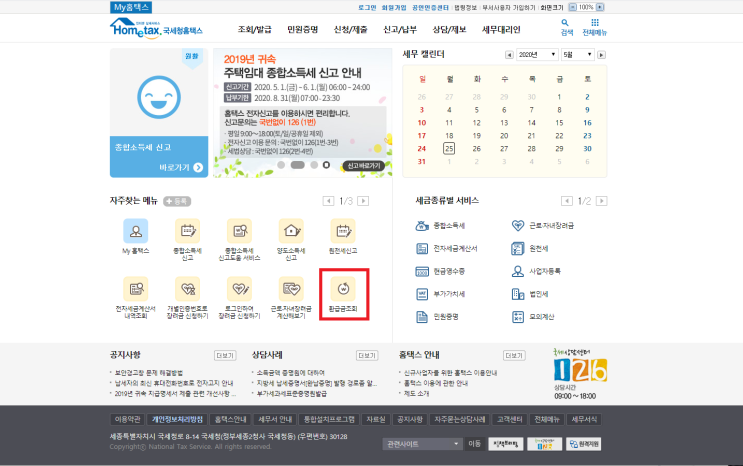This screenshot has height=466, width=743.
Task: Select first banner slide indicator dot
Action: tap(281, 165)
